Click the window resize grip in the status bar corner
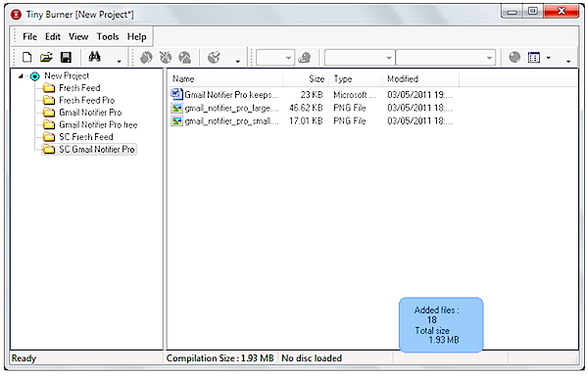 pos(574,359)
